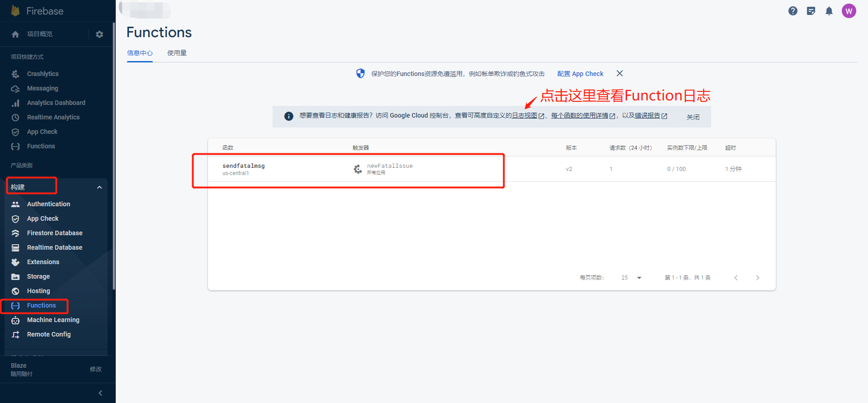
Task: Click the 超时 column header
Action: click(x=731, y=148)
